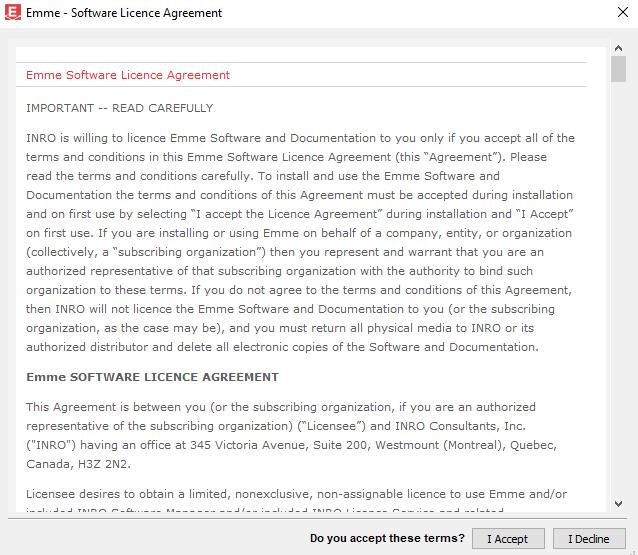Click the bold Emme SOFTWARE LICENCE AGREEMENT heading
The image size is (638, 555).
[152, 377]
